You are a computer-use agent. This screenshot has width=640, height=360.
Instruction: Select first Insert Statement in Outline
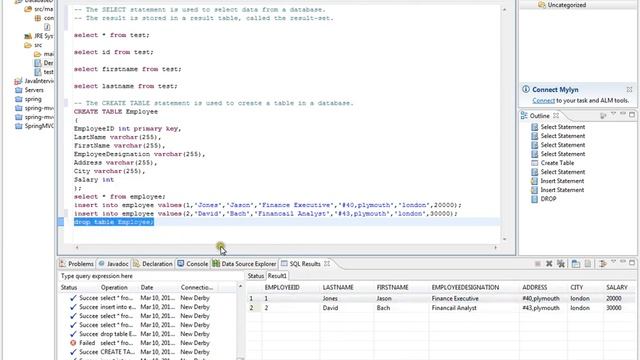click(562, 181)
